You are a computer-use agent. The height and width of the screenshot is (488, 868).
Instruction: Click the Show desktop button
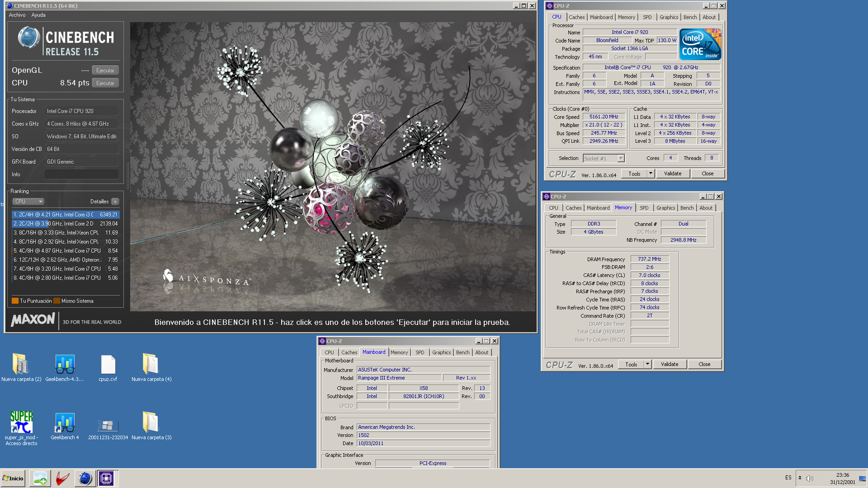(x=863, y=479)
